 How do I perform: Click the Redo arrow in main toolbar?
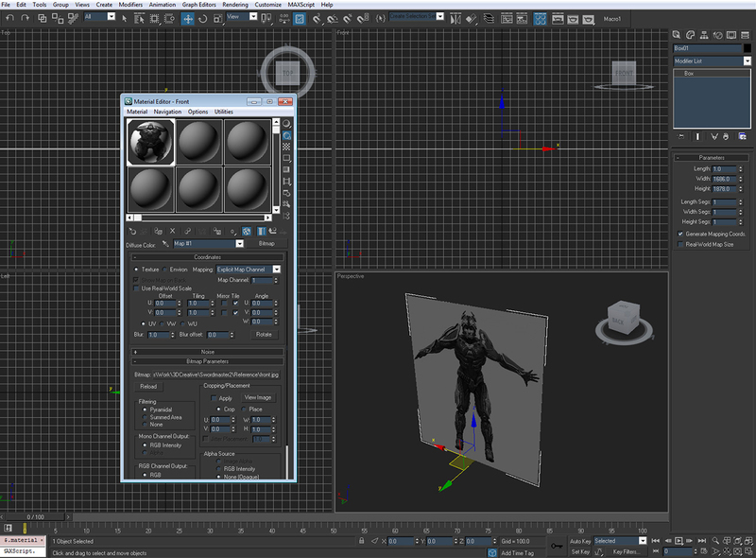point(26,18)
